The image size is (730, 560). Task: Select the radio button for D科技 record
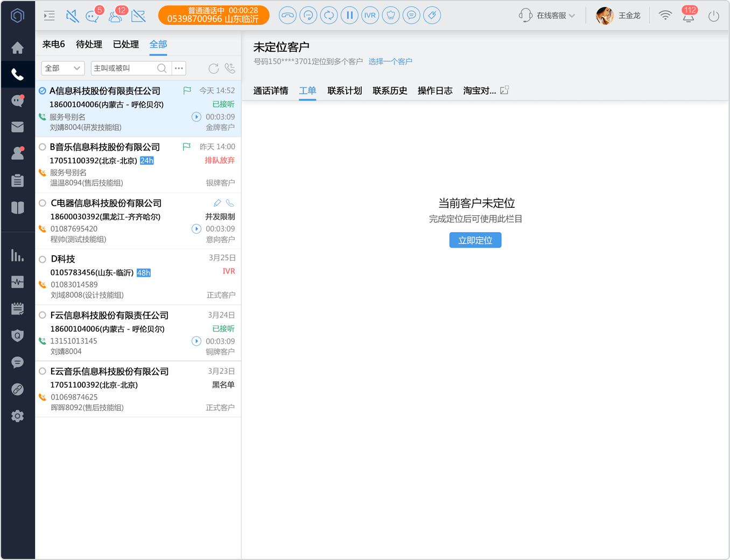pos(43,259)
